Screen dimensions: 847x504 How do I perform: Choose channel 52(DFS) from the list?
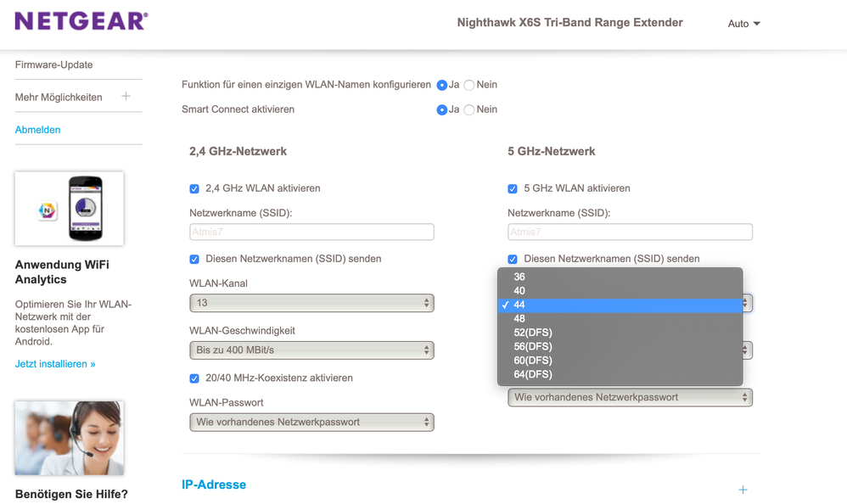[533, 333]
